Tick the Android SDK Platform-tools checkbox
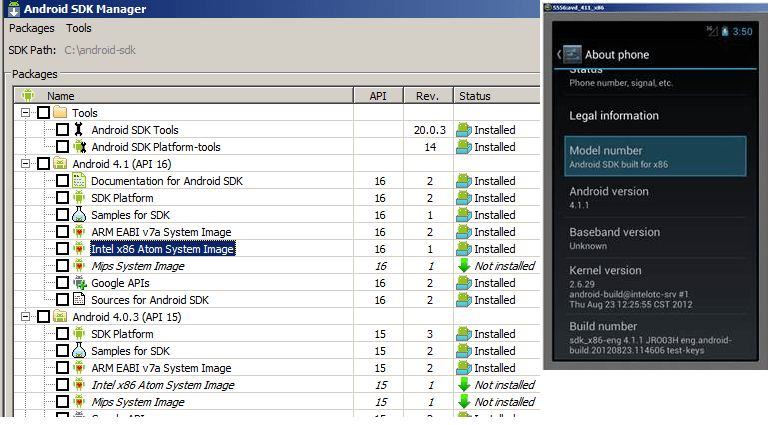The image size is (775, 425). (x=62, y=147)
